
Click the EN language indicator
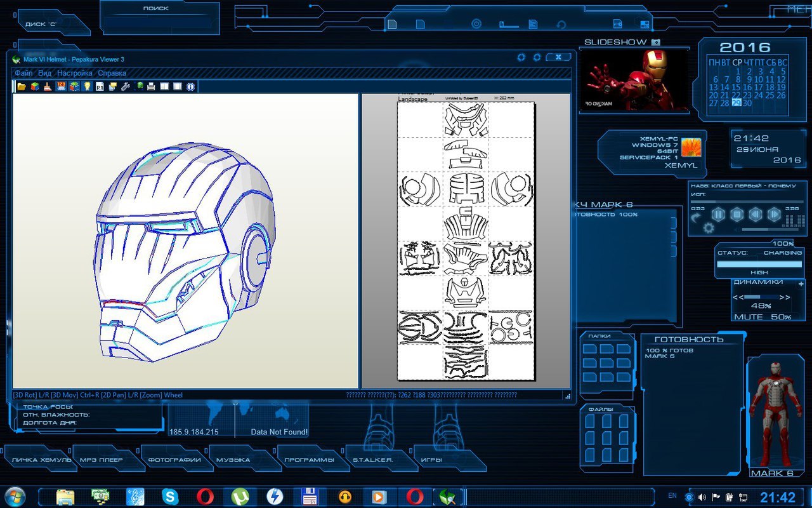click(672, 495)
